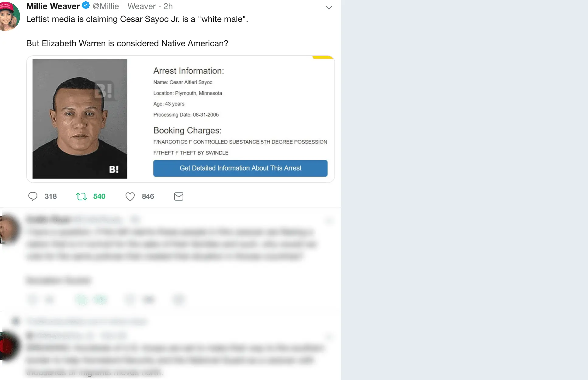The height and width of the screenshot is (380, 588).
Task: Click the @Millie__Weaver handle
Action: tap(124, 6)
